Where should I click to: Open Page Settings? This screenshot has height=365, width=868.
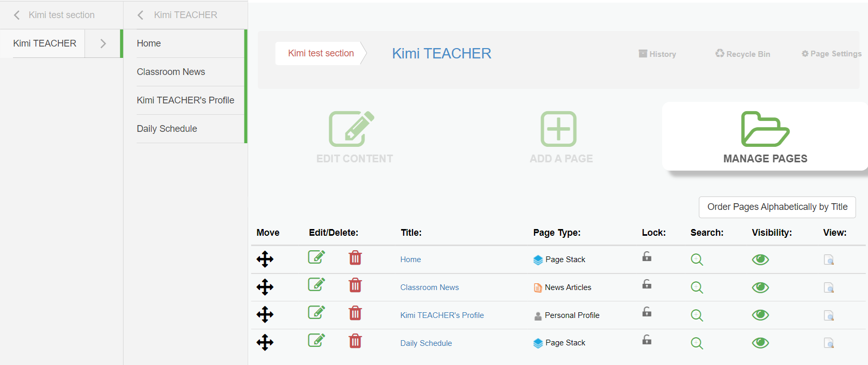[x=831, y=54]
